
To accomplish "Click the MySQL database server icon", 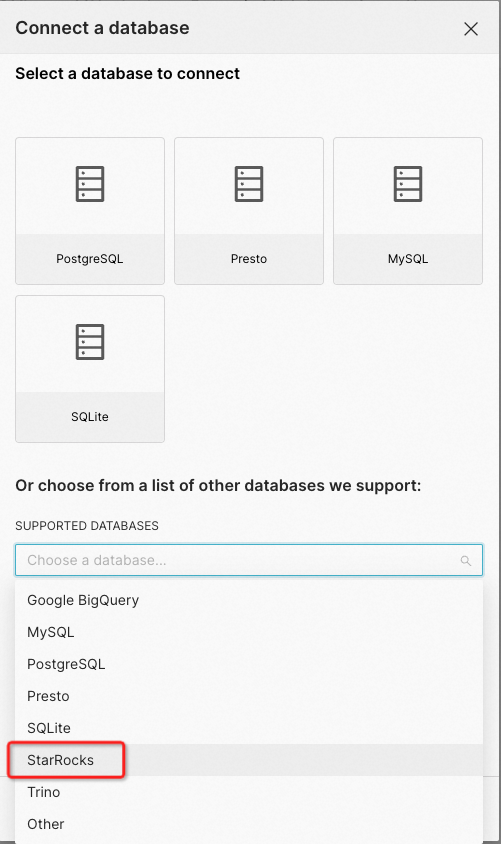I will [408, 184].
